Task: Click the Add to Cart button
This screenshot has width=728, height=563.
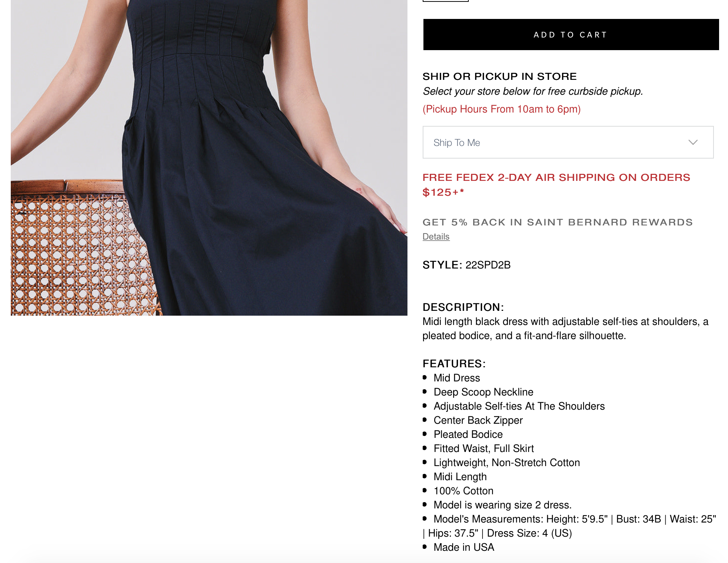Action: pos(571,35)
